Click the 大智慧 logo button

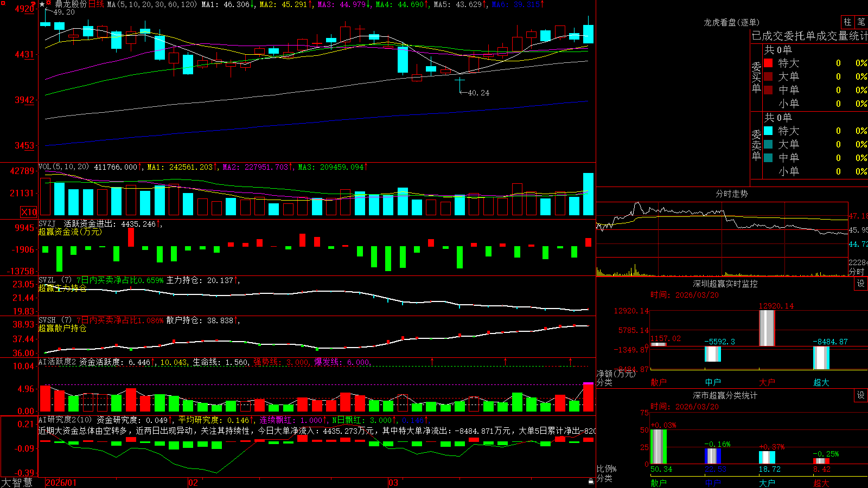[17, 482]
